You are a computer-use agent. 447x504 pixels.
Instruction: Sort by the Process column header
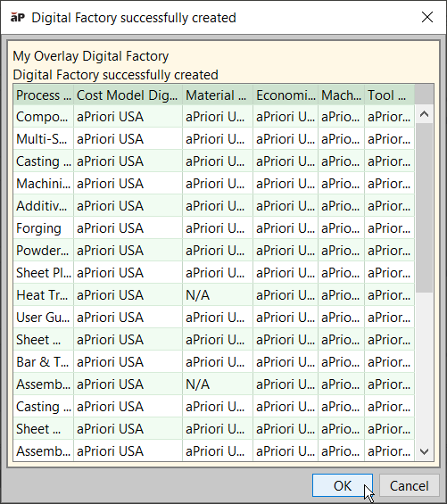(44, 95)
